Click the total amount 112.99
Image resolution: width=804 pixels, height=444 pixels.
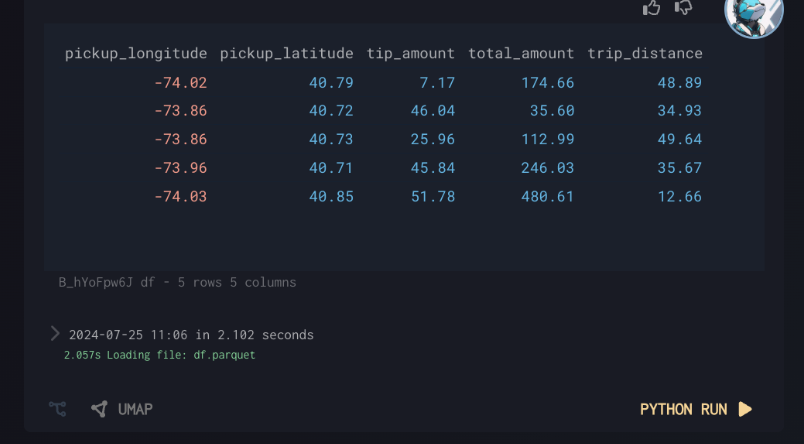548,139
